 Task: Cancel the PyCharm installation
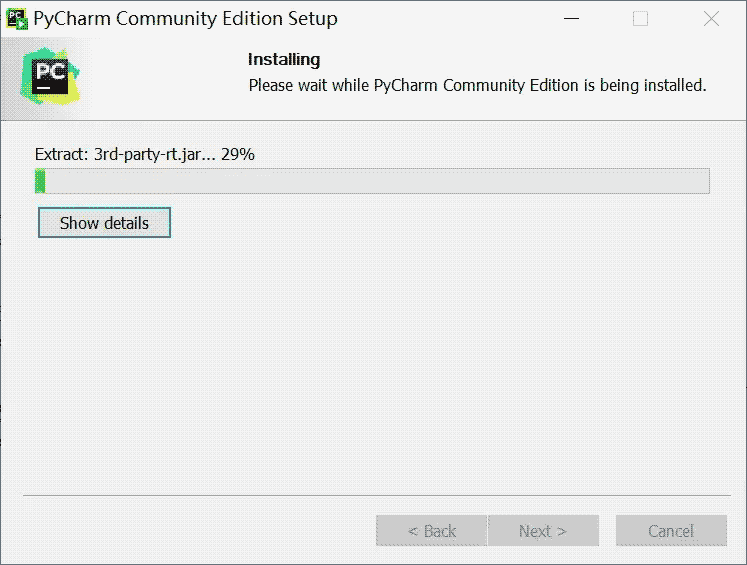(x=671, y=531)
